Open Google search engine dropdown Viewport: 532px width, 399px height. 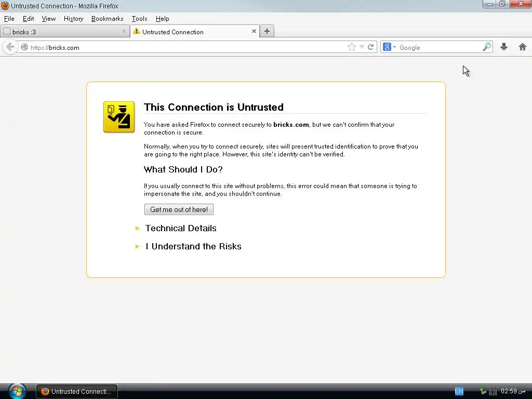coord(390,47)
